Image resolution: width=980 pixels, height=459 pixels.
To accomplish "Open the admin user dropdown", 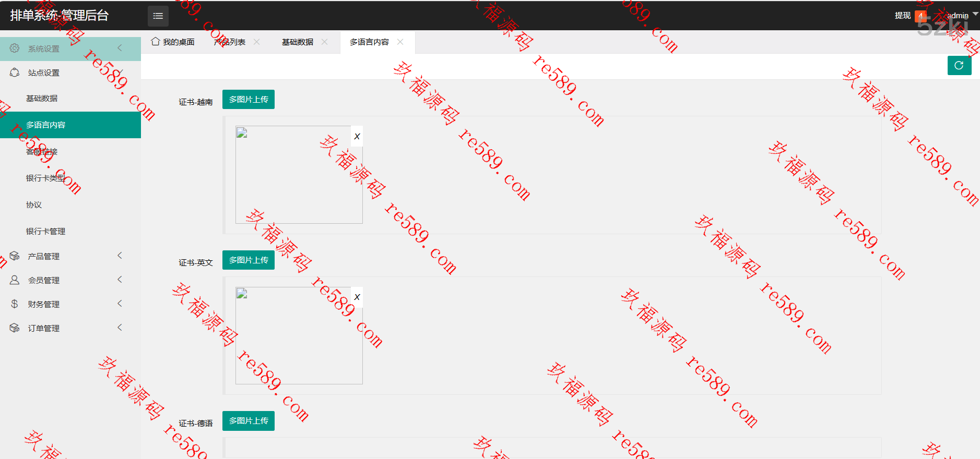I will pyautogui.click(x=961, y=16).
